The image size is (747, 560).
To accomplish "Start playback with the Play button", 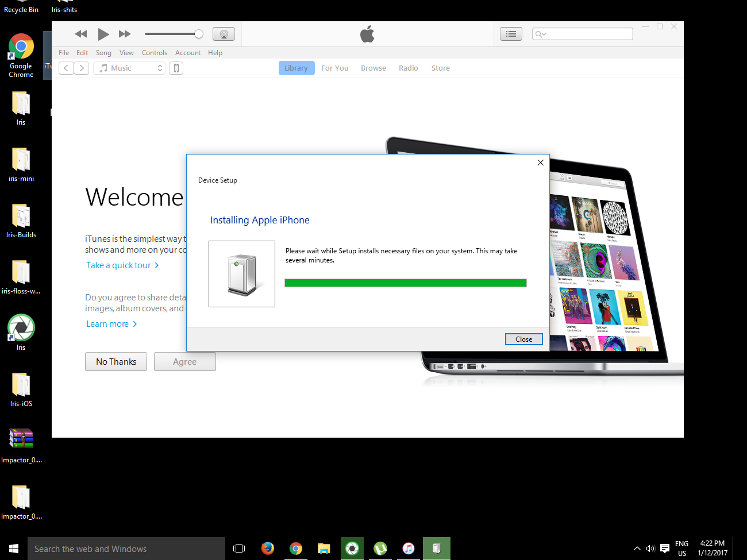I will [x=103, y=34].
